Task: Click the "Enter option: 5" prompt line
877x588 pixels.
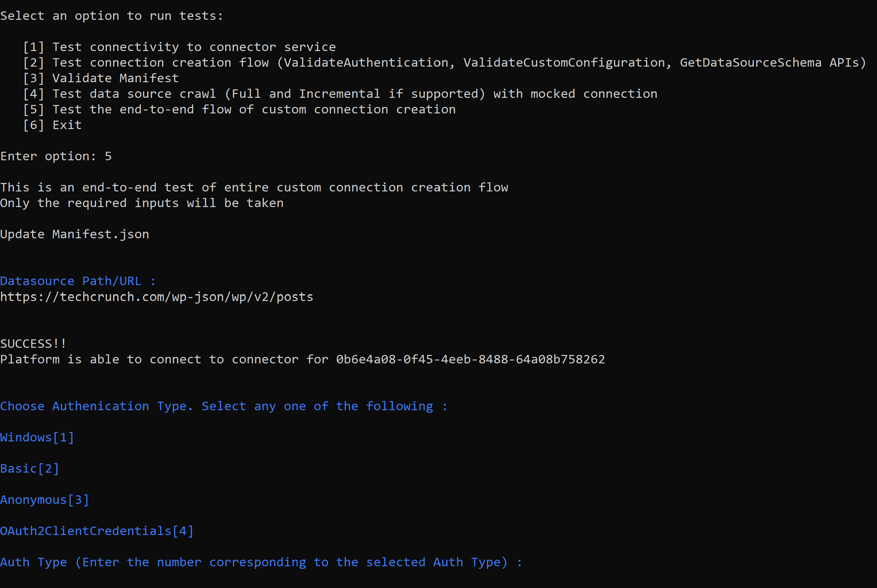Action: (x=56, y=156)
